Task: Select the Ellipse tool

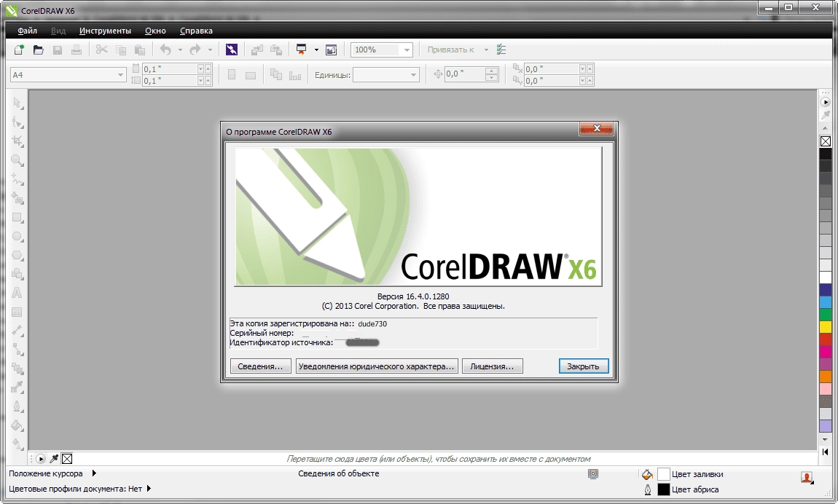Action: pos(17,237)
